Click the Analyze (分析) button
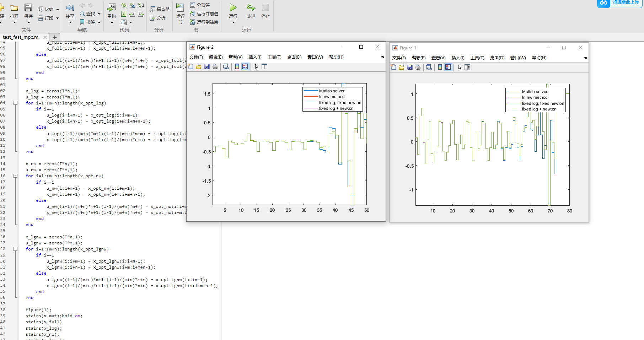 click(x=157, y=18)
